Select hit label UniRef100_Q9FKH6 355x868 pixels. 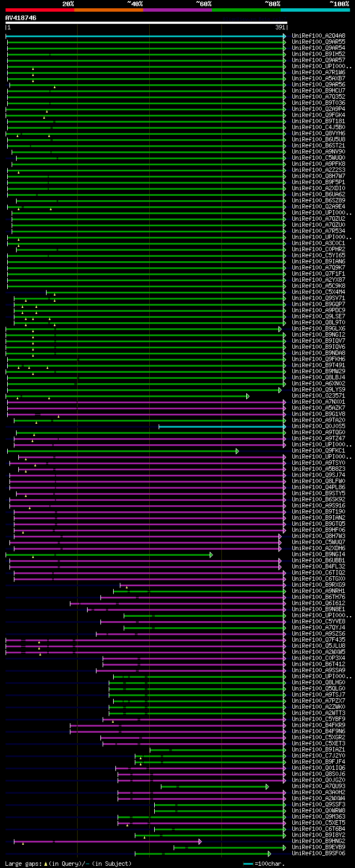coord(318,359)
